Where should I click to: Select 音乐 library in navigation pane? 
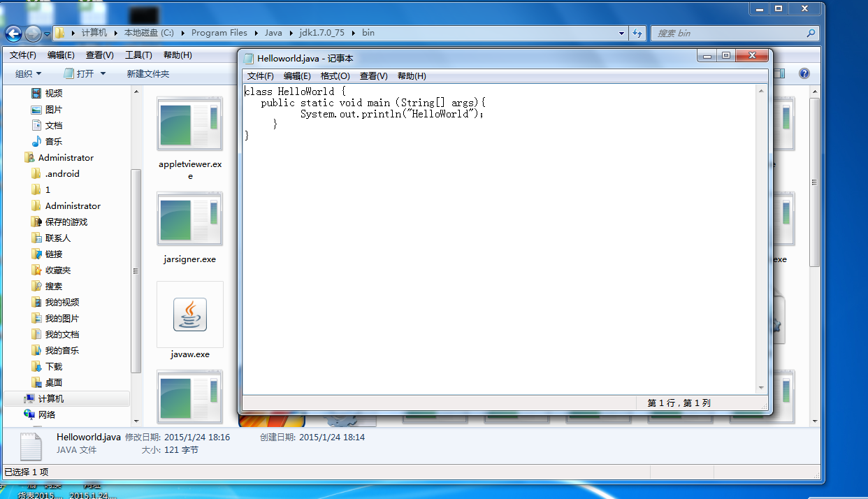point(54,141)
